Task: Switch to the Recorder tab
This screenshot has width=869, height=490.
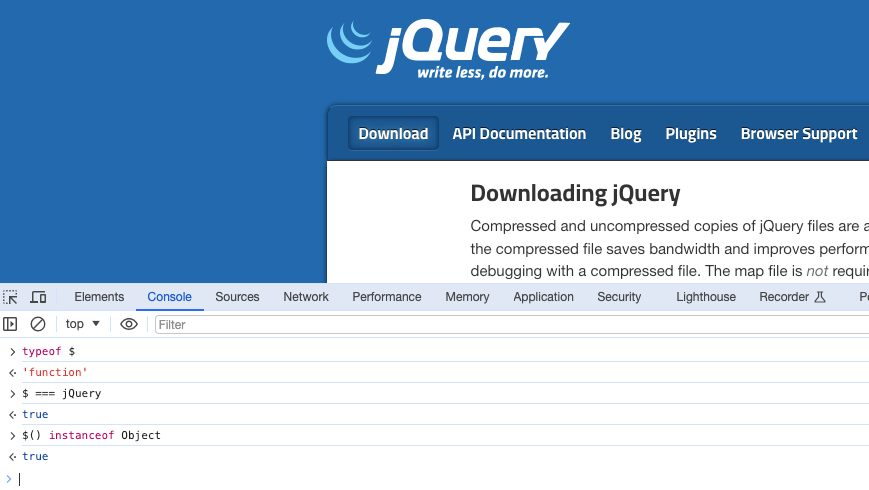Action: pyautogui.click(x=784, y=297)
